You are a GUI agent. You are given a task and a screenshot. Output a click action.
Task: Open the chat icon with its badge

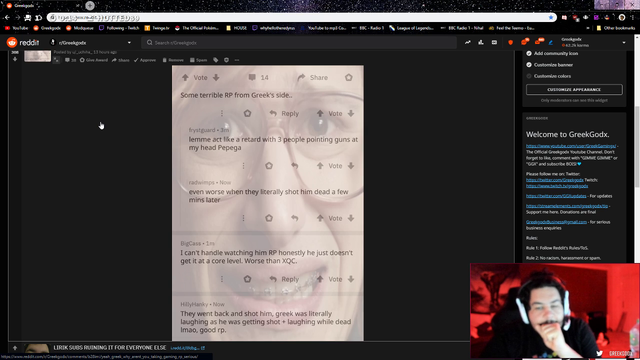coord(524,42)
